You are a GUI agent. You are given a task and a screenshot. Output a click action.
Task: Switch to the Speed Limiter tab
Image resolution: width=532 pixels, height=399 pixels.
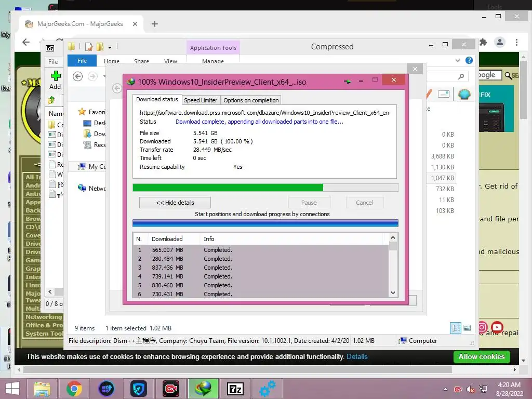coord(201,100)
